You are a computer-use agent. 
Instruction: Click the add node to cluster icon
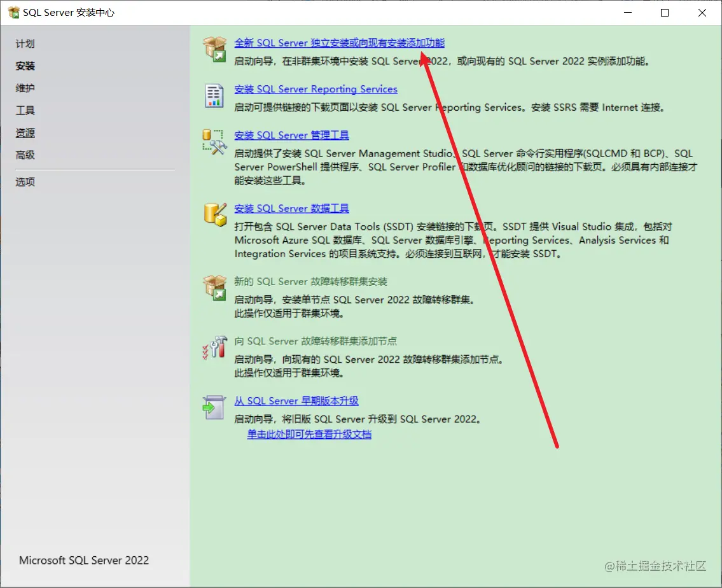click(x=214, y=347)
